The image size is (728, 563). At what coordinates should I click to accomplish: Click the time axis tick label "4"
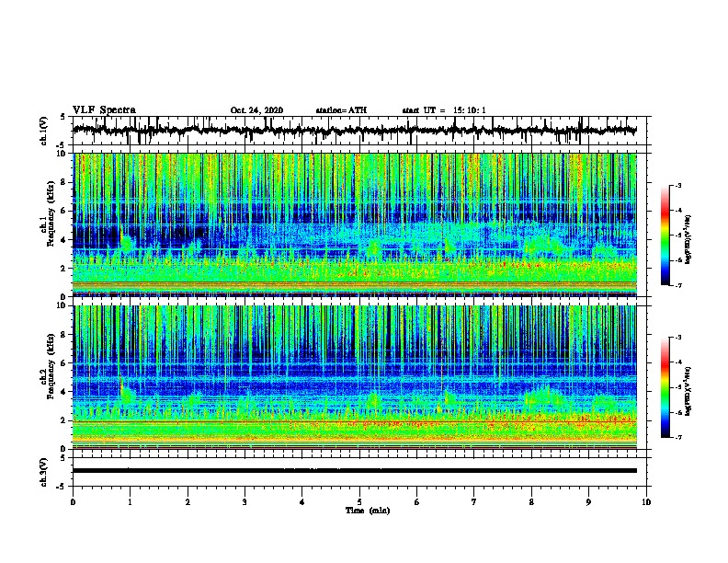pos(302,502)
